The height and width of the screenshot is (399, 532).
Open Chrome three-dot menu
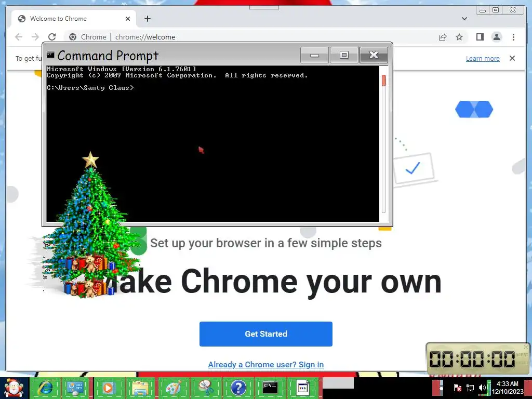[513, 37]
